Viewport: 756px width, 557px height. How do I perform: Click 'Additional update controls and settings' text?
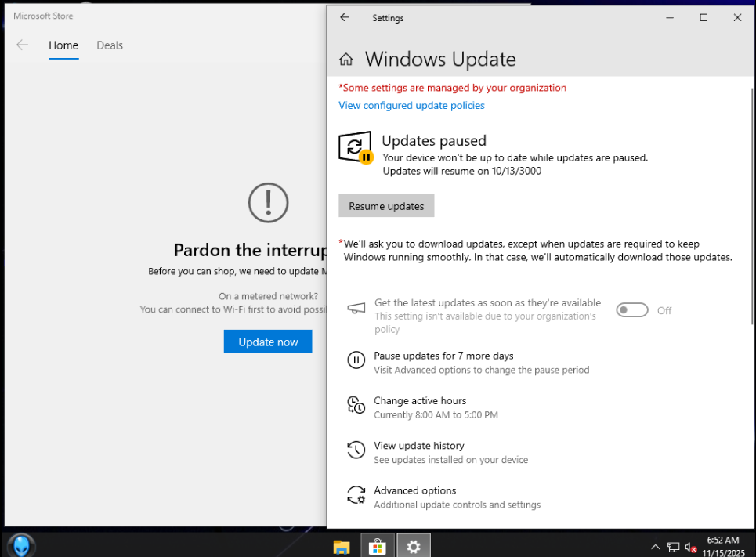(457, 505)
